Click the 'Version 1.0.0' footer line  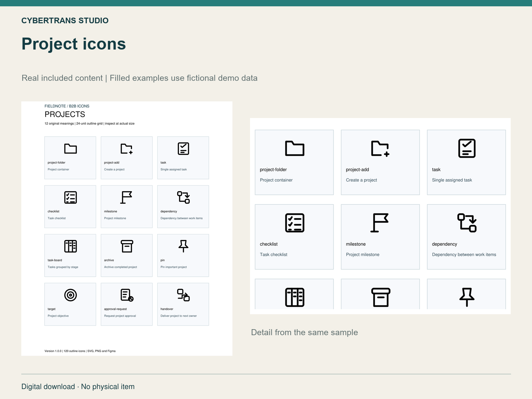tap(80, 351)
